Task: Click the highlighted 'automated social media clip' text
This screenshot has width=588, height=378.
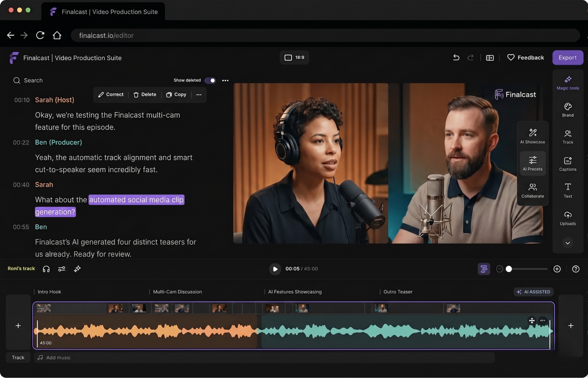Action: tap(136, 200)
